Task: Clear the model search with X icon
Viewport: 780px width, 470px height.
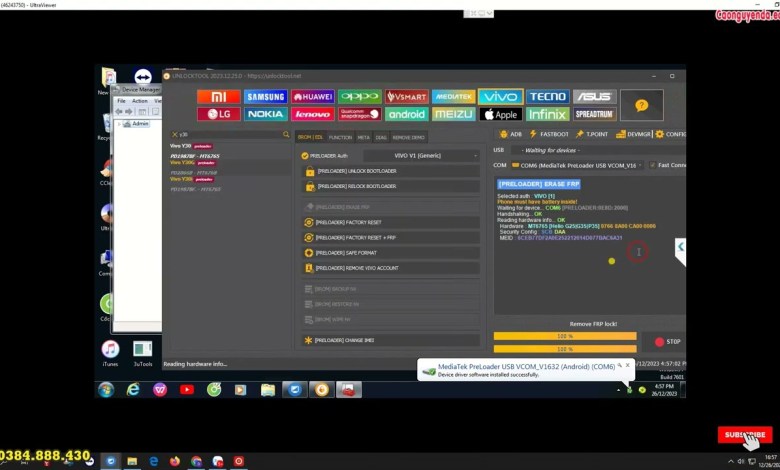Action: pyautogui.click(x=175, y=135)
